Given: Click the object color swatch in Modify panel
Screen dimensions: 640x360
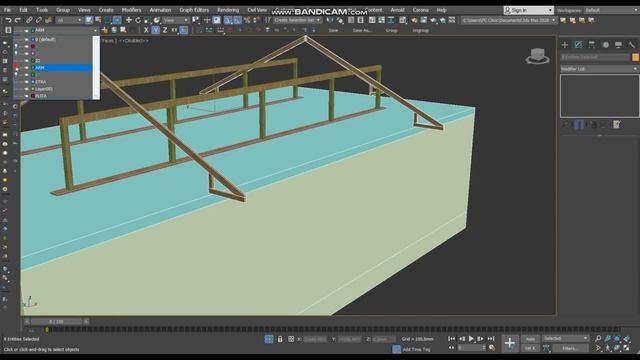Looking at the screenshot, I should [636, 57].
